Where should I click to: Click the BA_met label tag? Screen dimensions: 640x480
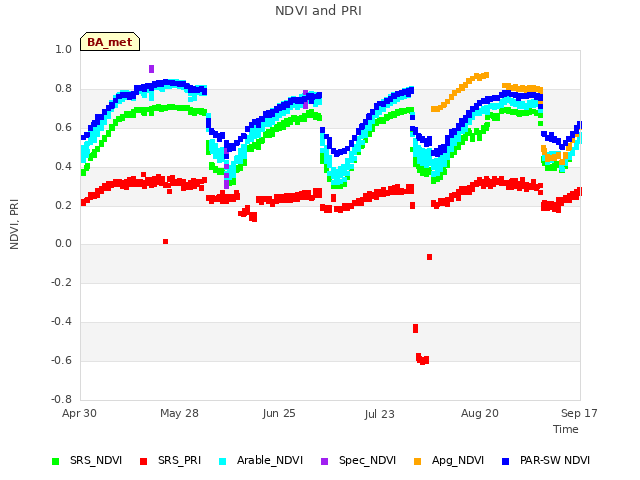point(110,42)
